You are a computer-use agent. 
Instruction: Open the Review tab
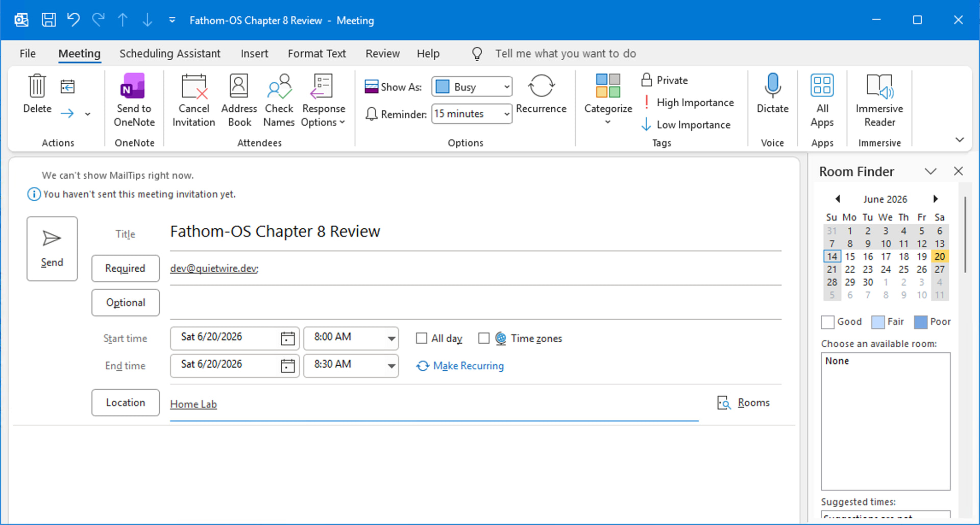[x=382, y=54]
